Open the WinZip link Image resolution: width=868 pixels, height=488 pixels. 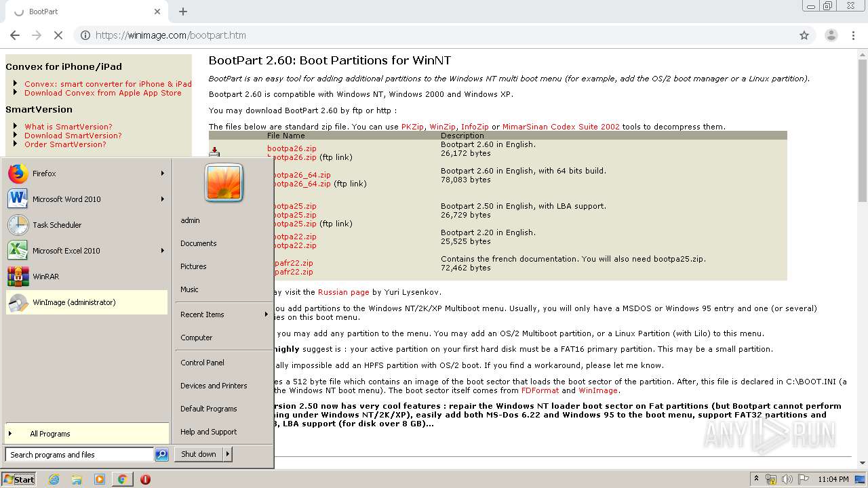442,127
